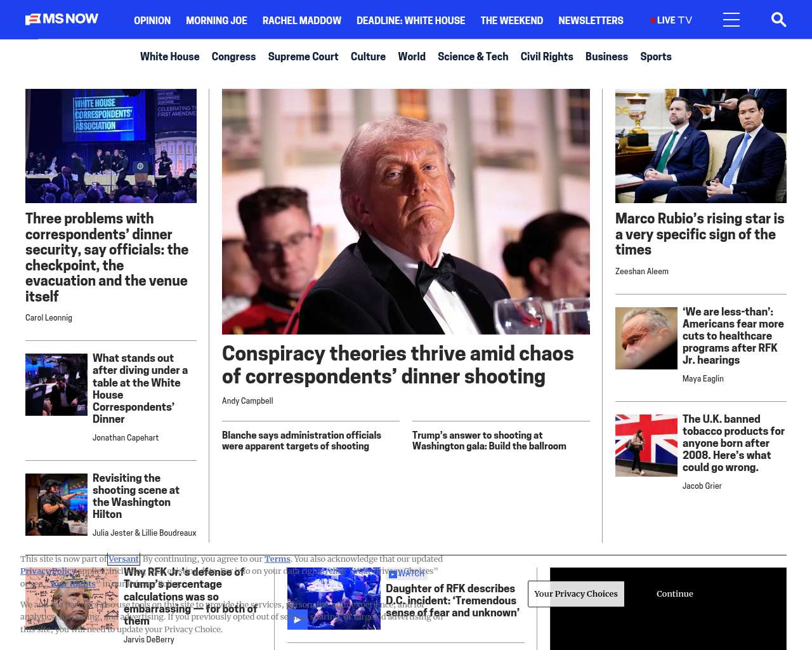Switch to Science & Tech section
The height and width of the screenshot is (650, 812).
[473, 56]
